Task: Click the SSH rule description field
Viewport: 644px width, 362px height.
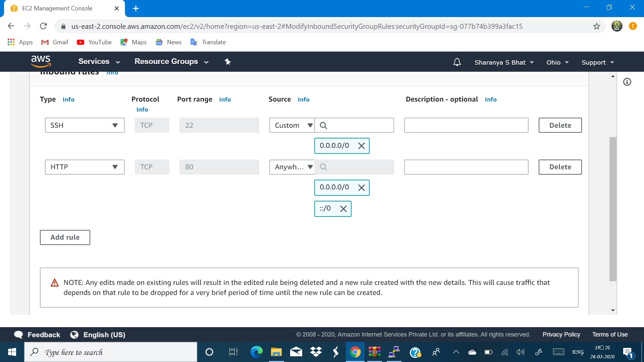Action: 466,125
